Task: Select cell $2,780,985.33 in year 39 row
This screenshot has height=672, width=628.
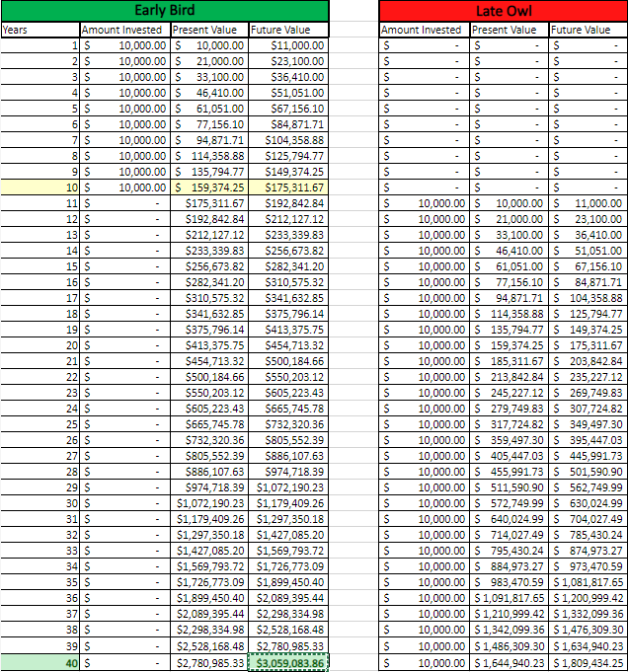Action: tap(288, 646)
